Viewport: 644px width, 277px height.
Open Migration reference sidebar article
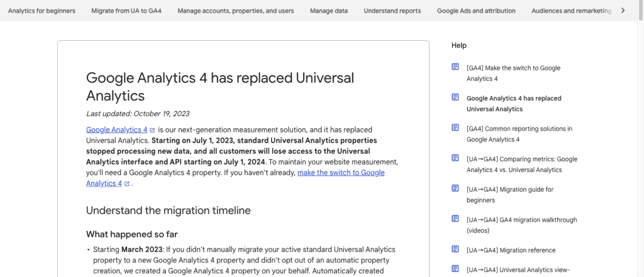(511, 251)
